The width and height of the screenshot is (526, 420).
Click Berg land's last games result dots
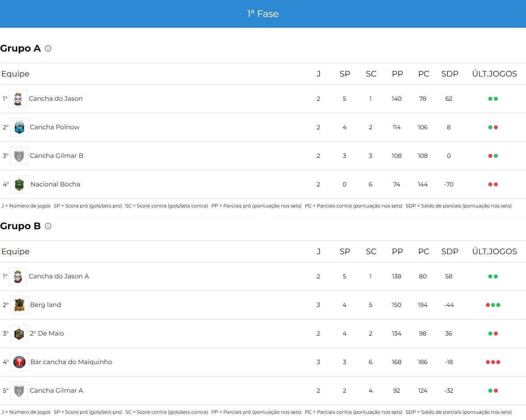[493, 305]
